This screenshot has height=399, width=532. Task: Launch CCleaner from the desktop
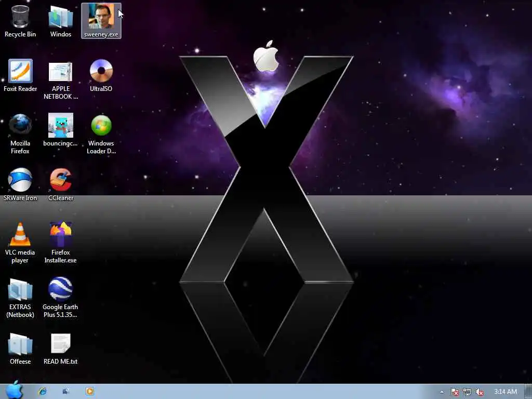[x=61, y=184]
